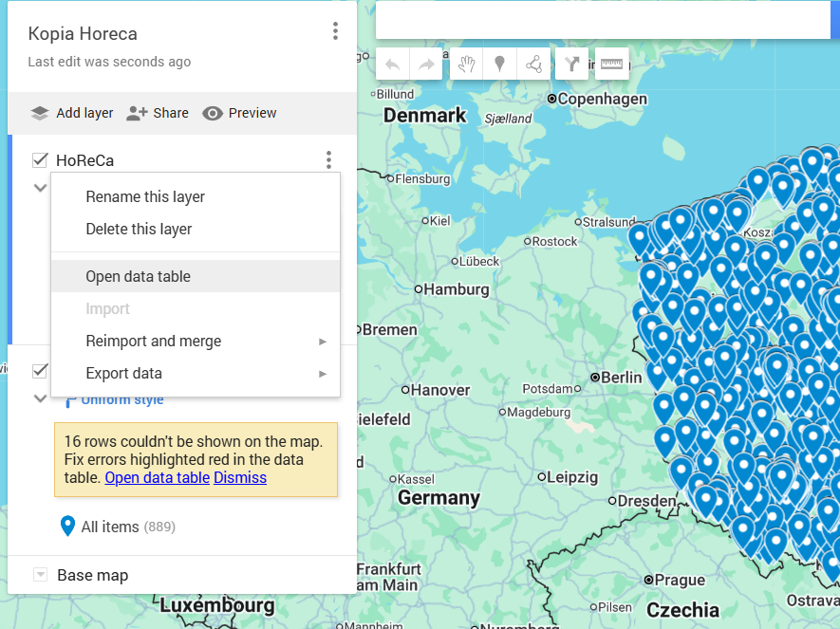
Task: Collapse the HoReCa layer chevron
Action: pos(40,188)
